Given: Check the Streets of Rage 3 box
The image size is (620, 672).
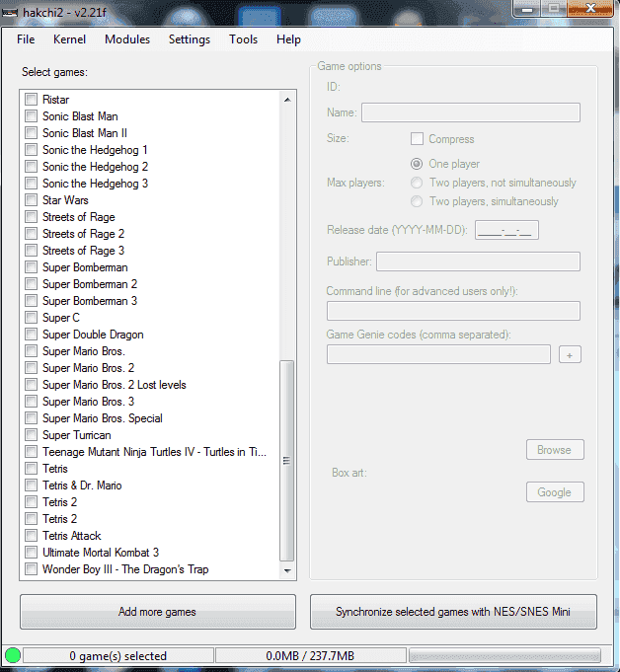Looking at the screenshot, I should (x=31, y=251).
